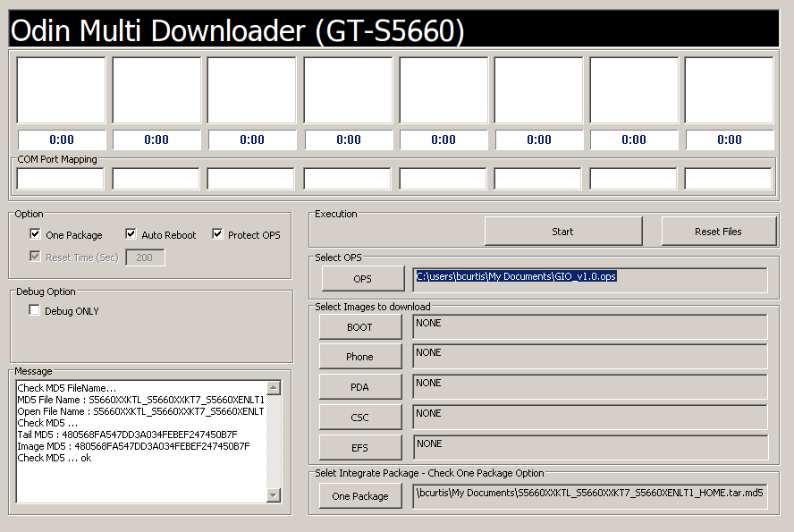The image size is (794, 532).
Task: Disable the Auto Reboot checkbox
Action: (131, 234)
